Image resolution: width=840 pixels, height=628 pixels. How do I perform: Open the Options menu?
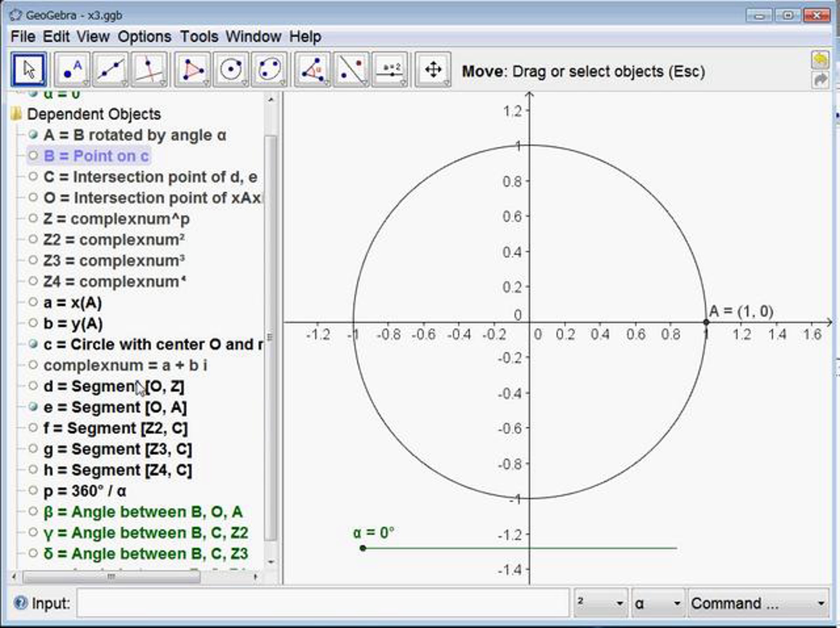[x=144, y=37]
